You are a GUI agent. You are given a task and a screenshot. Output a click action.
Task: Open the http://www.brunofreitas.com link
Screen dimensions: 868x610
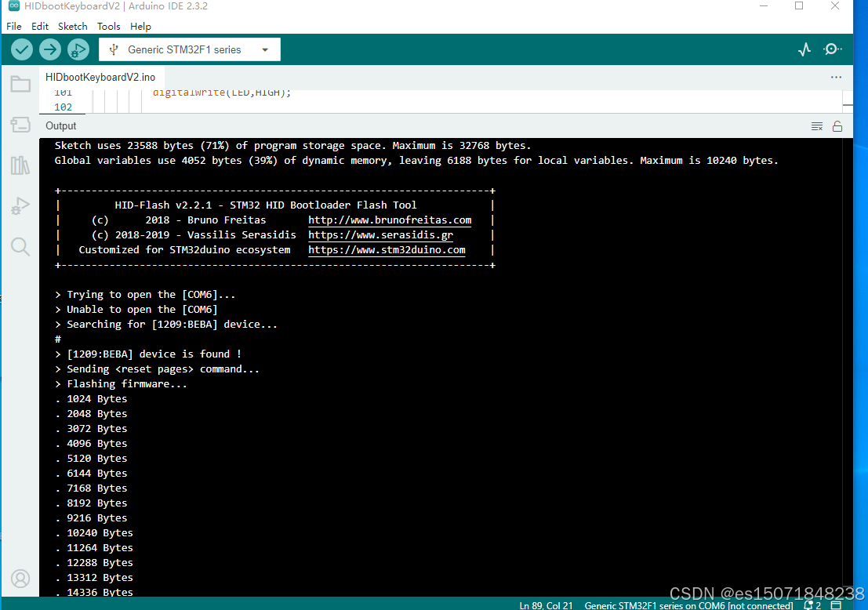[x=390, y=220]
